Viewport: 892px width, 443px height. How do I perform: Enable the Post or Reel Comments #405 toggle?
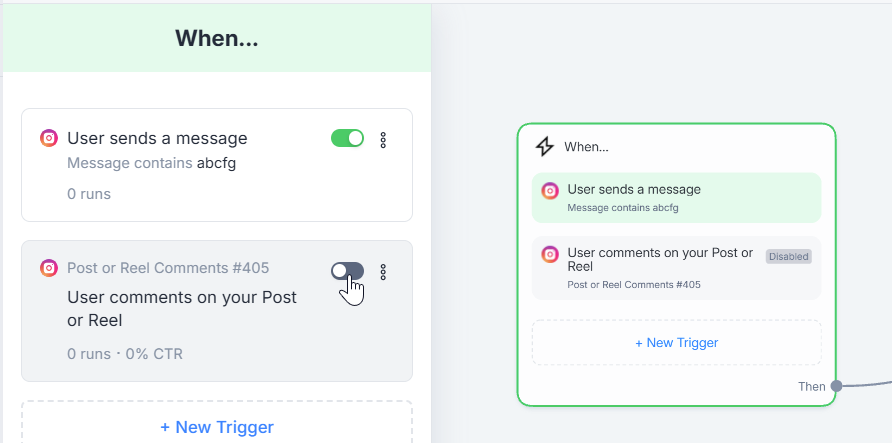348,271
